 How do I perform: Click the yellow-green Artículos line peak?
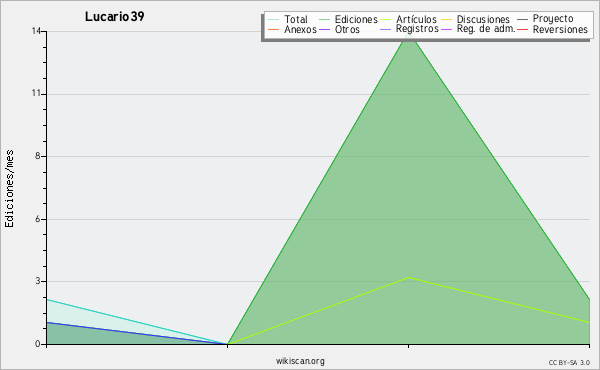point(409,277)
